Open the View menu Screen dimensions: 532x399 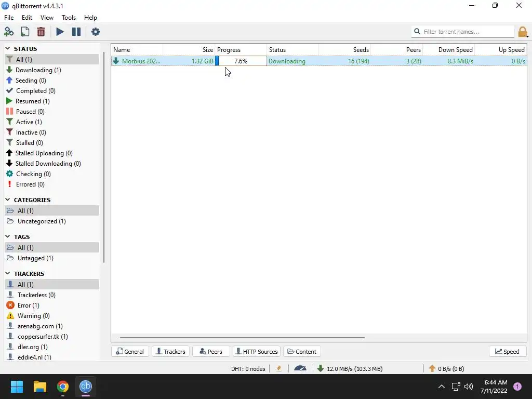point(47,18)
